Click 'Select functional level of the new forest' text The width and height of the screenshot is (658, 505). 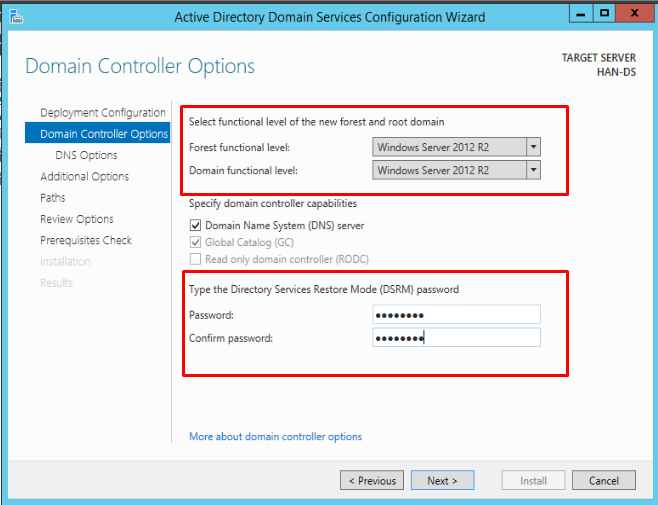pos(316,122)
